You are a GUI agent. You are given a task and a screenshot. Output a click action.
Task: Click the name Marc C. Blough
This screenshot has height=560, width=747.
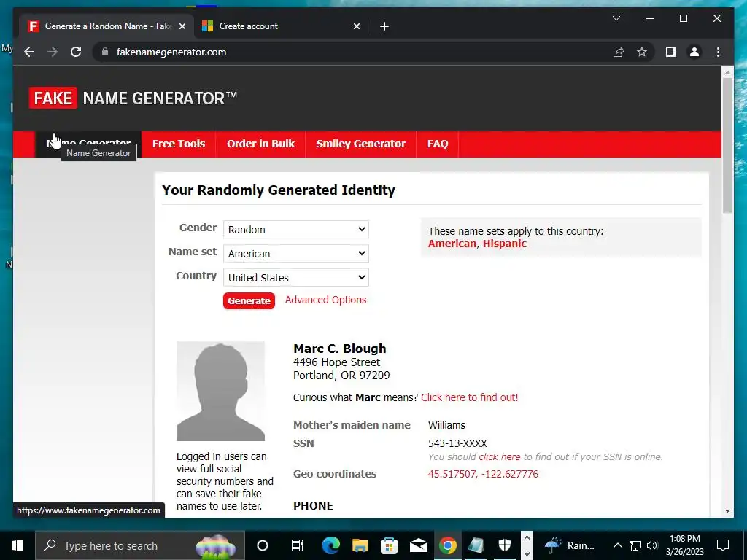pos(340,349)
